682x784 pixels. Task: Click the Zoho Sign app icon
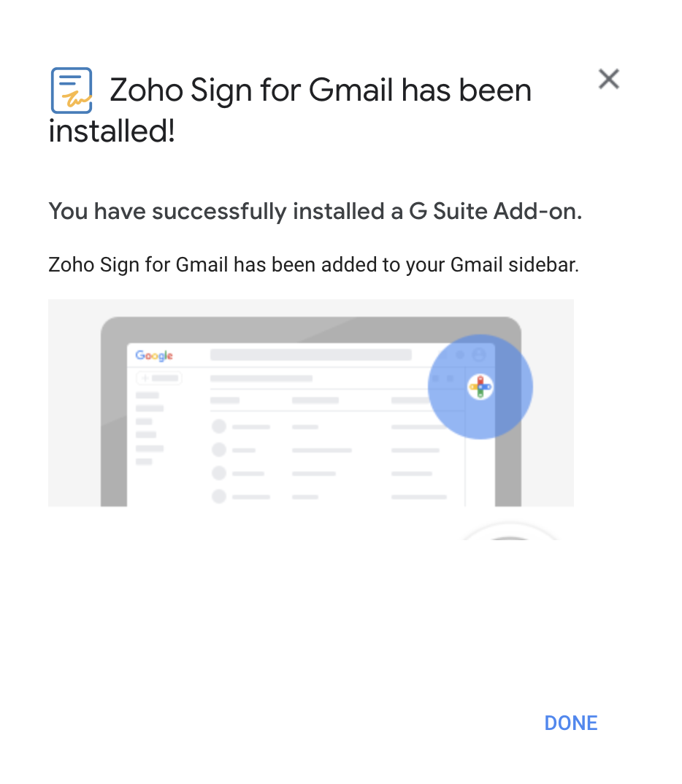coord(72,91)
